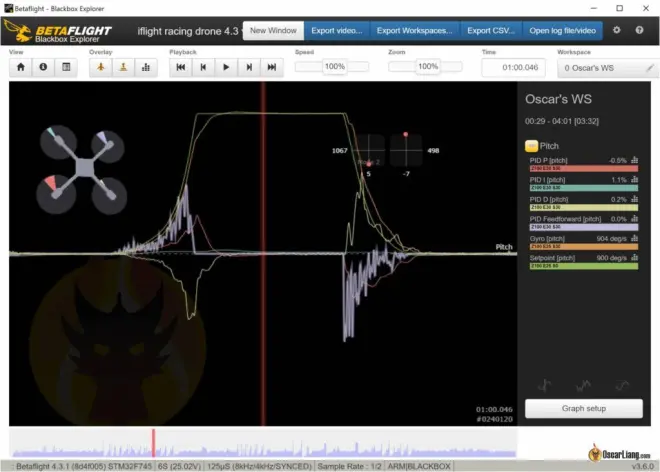Viewport: 660px width, 472px height.
Task: Click the Home view icon
Action: pos(21,67)
